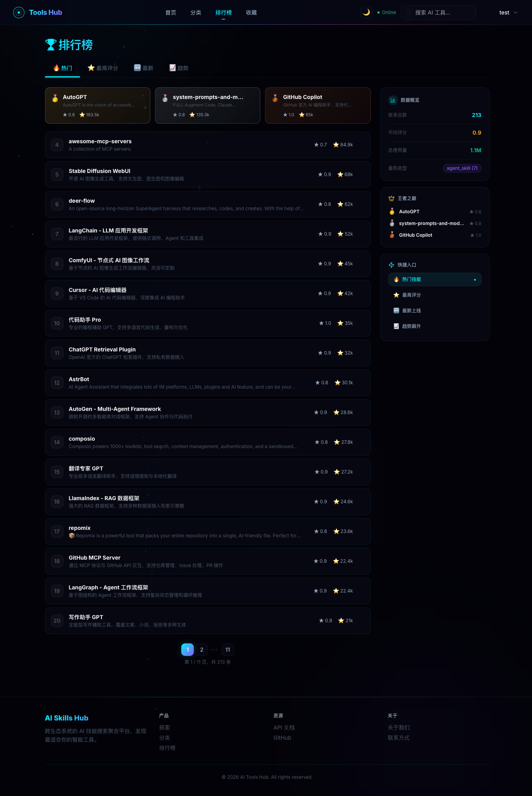
Task: Select the 趋势 tab
Action: click(179, 68)
